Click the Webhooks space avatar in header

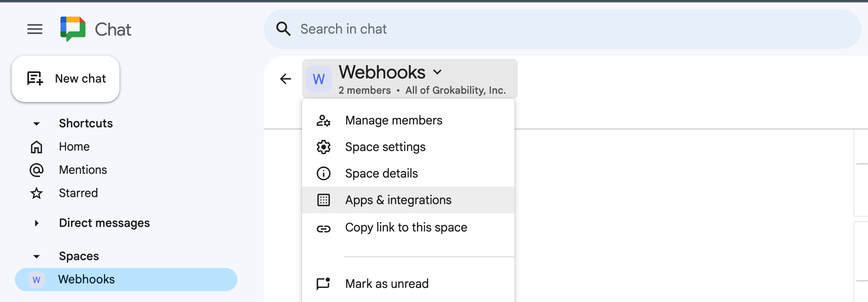click(319, 79)
